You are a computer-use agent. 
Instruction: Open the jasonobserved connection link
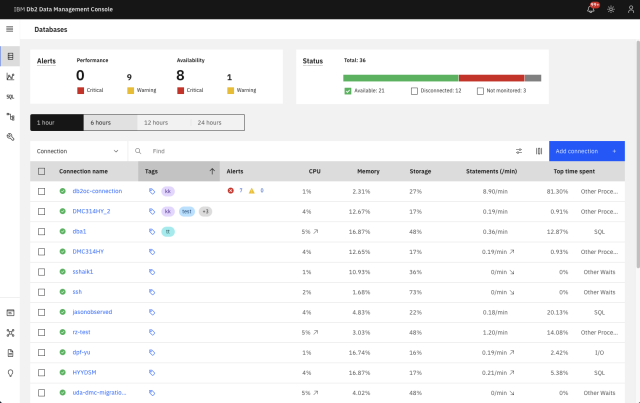tap(92, 311)
